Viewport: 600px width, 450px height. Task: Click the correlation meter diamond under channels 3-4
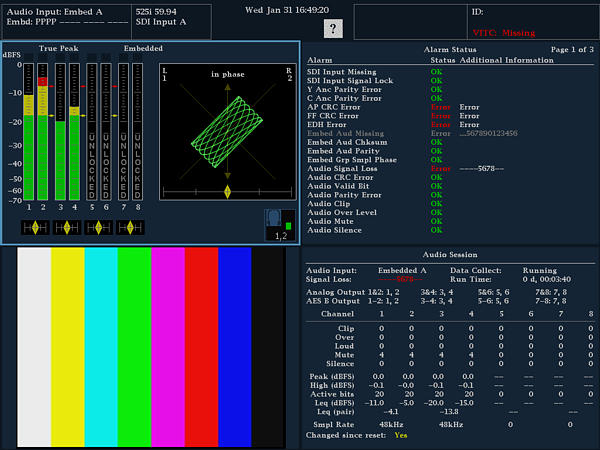point(68,227)
